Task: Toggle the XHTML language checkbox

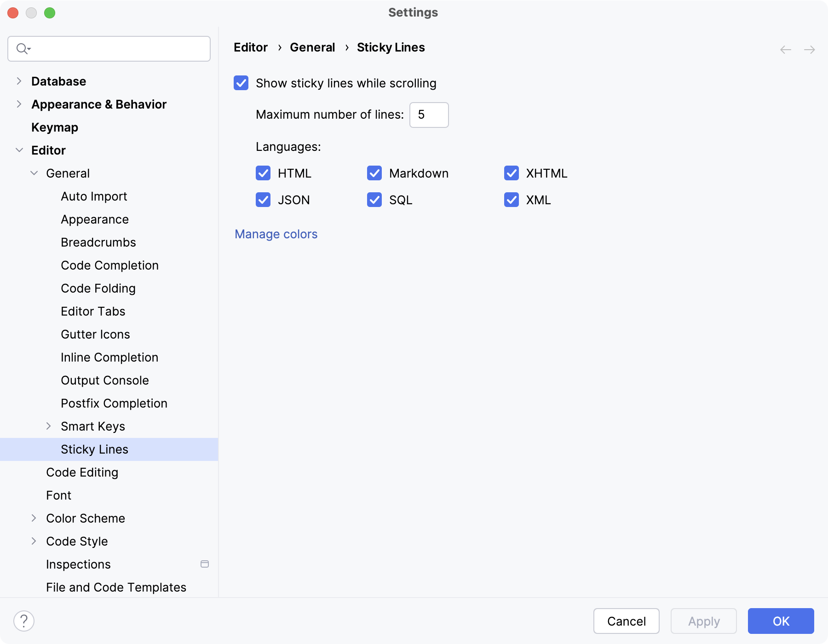Action: (x=512, y=173)
